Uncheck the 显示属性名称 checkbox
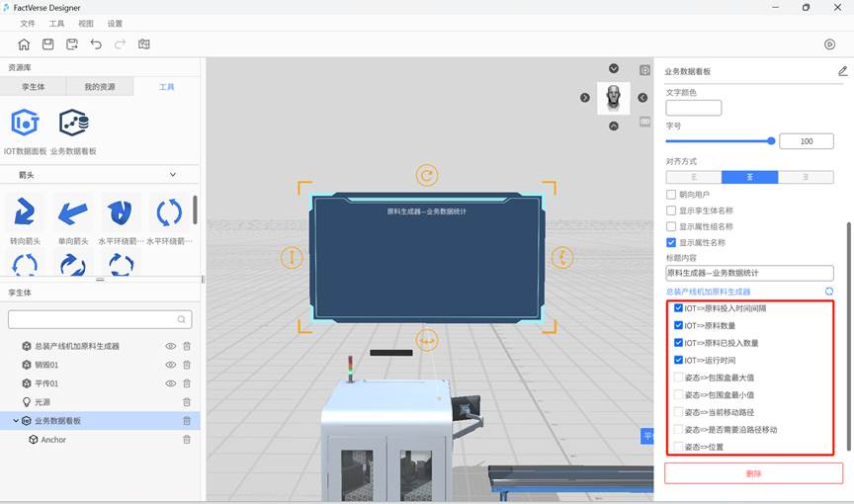The height and width of the screenshot is (504, 854). [x=672, y=242]
